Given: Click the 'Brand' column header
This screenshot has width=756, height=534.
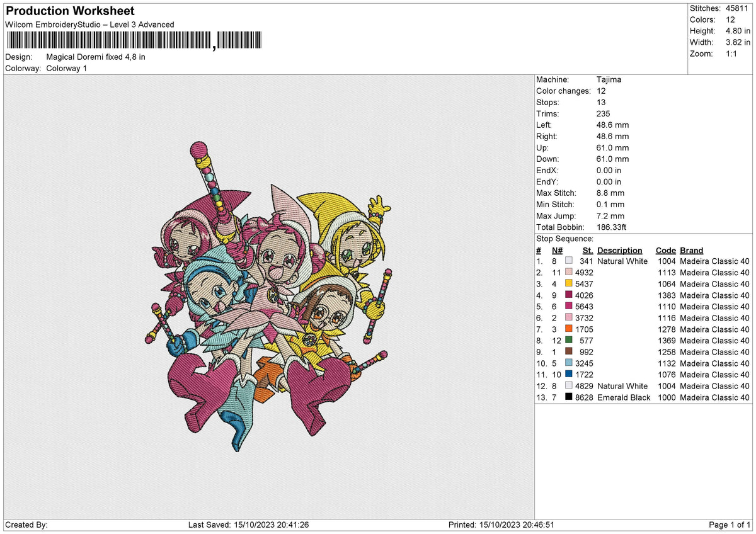Looking at the screenshot, I should pyautogui.click(x=691, y=250).
